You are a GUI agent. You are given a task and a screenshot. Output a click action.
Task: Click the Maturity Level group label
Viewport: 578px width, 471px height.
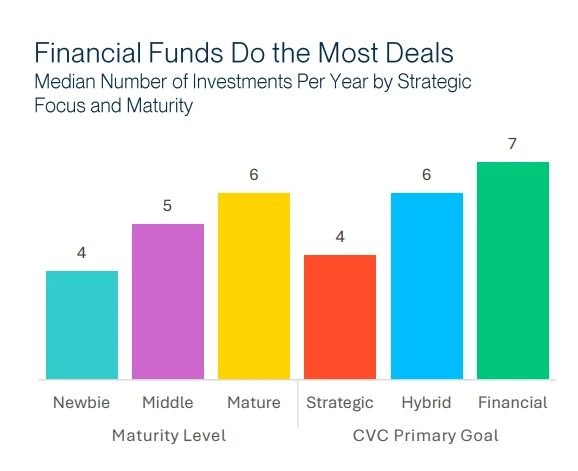tap(169, 436)
